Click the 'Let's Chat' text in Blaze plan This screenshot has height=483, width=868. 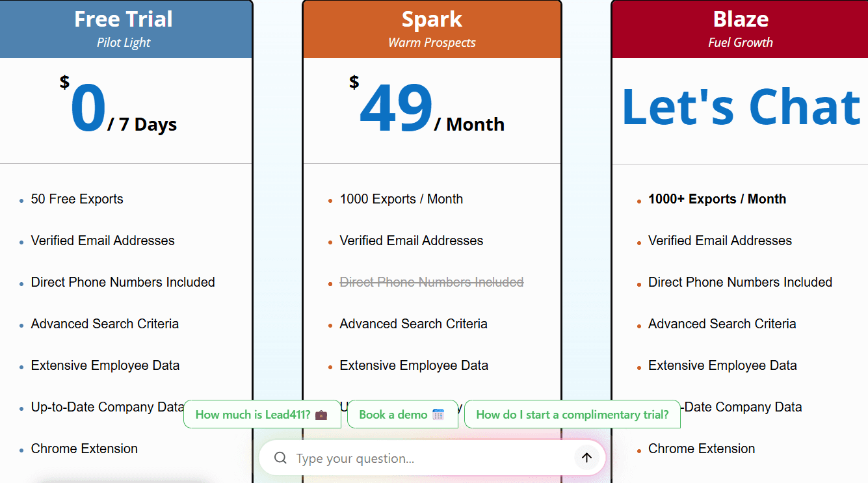pos(740,106)
